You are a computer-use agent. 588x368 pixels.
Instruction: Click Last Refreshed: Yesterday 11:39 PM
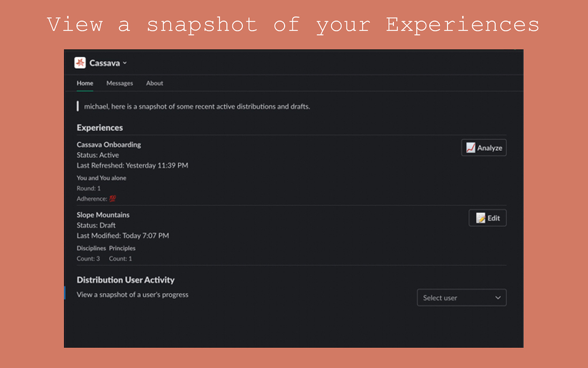pos(132,165)
